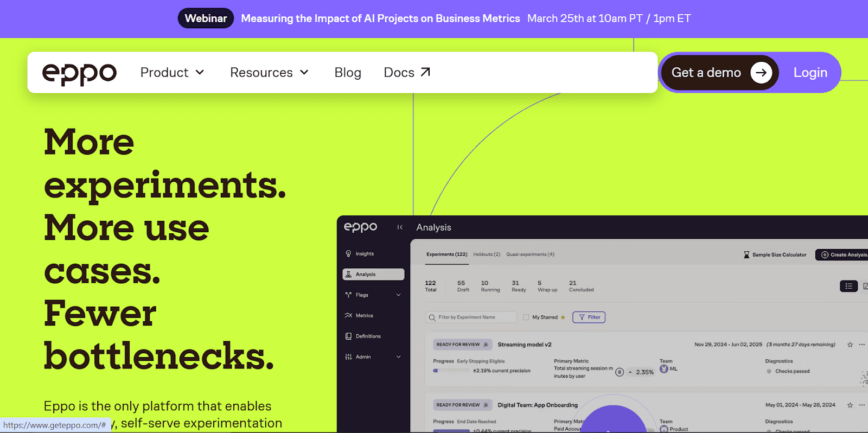Click the Filter by Experiment Name search field
This screenshot has width=868, height=433.
pyautogui.click(x=471, y=317)
